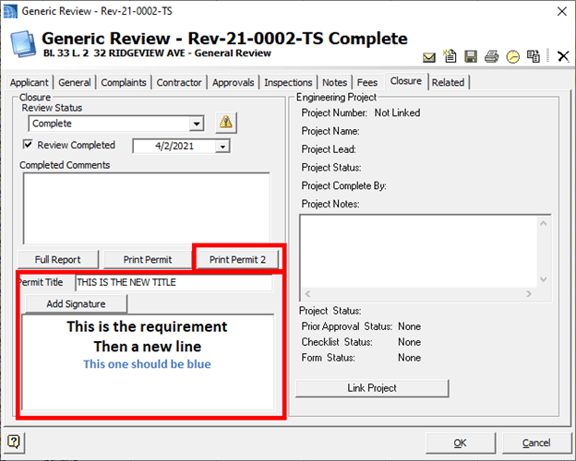Save record with the floppy disk icon
Viewport: 576px width, 461px height.
[471, 57]
